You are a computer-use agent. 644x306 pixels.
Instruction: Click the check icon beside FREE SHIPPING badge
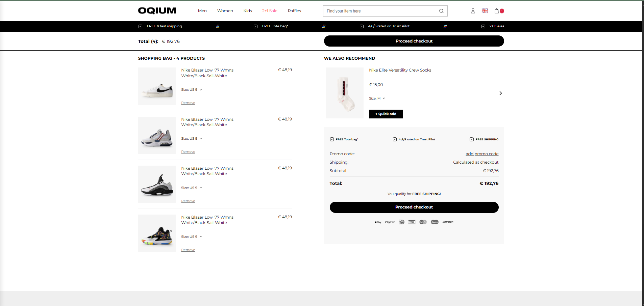tap(472, 139)
